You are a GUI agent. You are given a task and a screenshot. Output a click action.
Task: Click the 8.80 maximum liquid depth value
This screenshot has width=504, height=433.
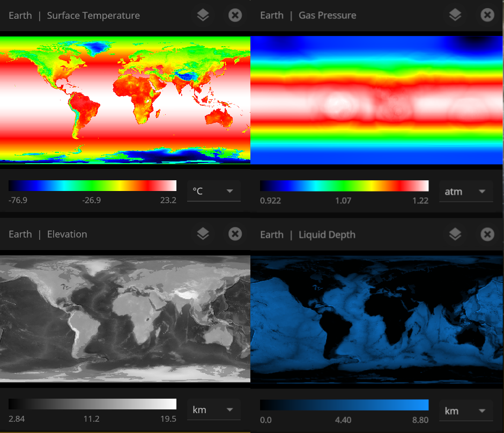(420, 420)
